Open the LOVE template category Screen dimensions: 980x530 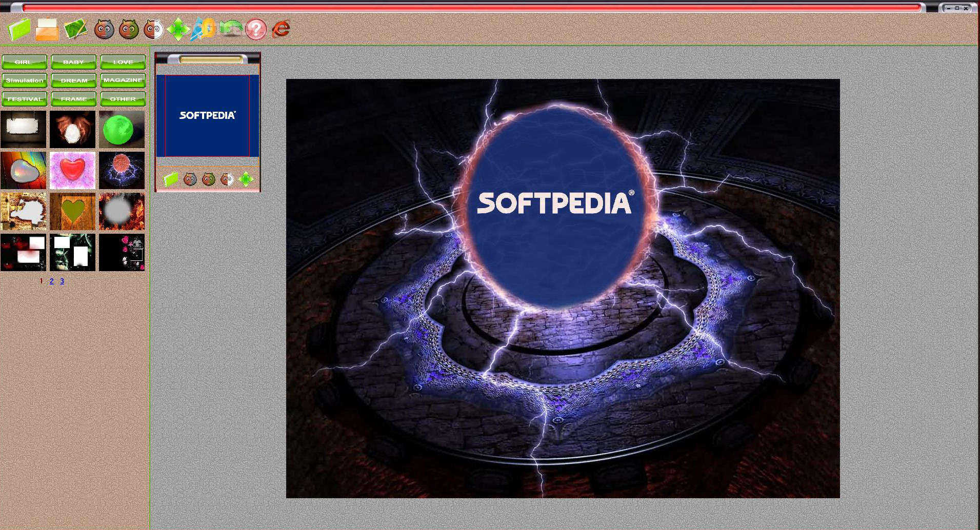123,62
